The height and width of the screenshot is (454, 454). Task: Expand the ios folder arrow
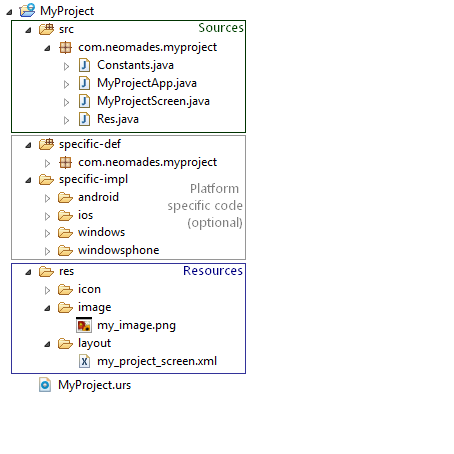click(47, 216)
